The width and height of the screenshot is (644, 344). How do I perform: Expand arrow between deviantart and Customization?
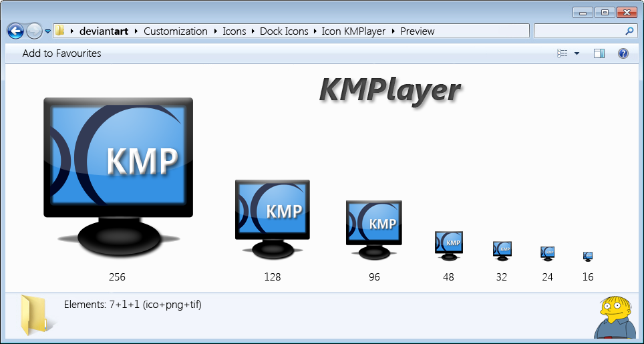point(136,31)
